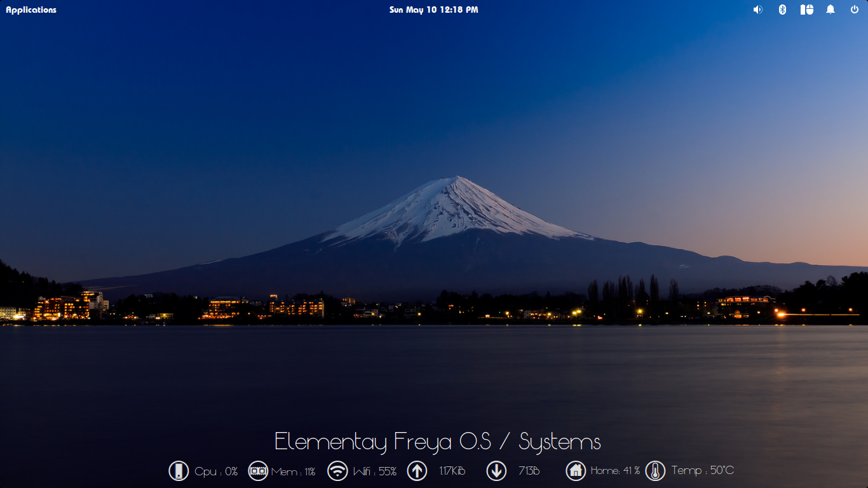Viewport: 868px width, 488px height.
Task: Click the 'Elementay Freya O.S / Systems' title
Action: [438, 442]
